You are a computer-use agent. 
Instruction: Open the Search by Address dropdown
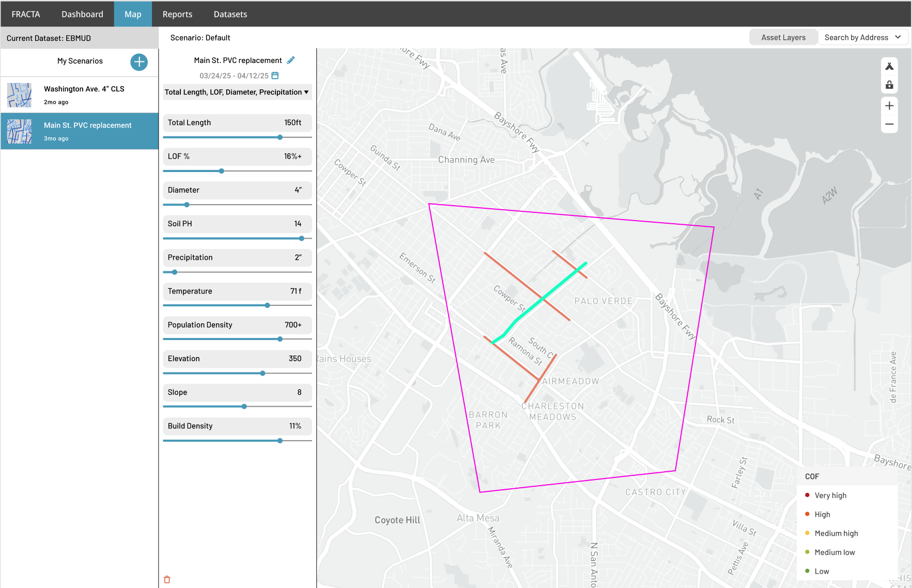pyautogui.click(x=862, y=37)
